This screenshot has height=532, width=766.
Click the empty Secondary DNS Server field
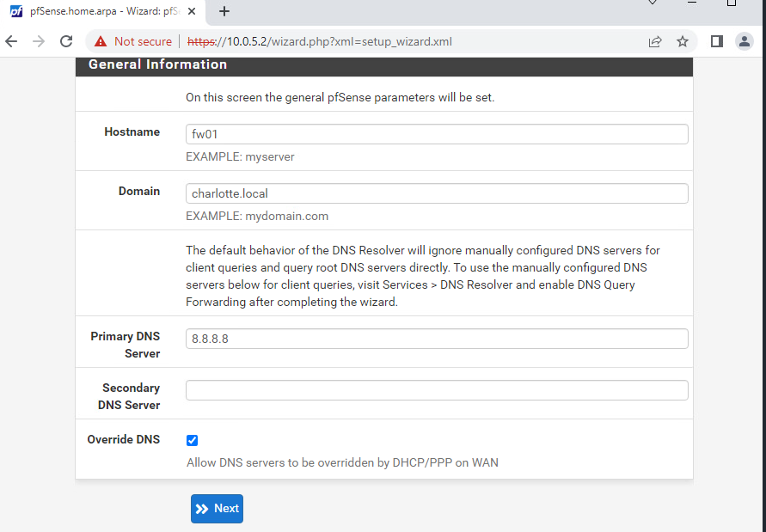437,390
